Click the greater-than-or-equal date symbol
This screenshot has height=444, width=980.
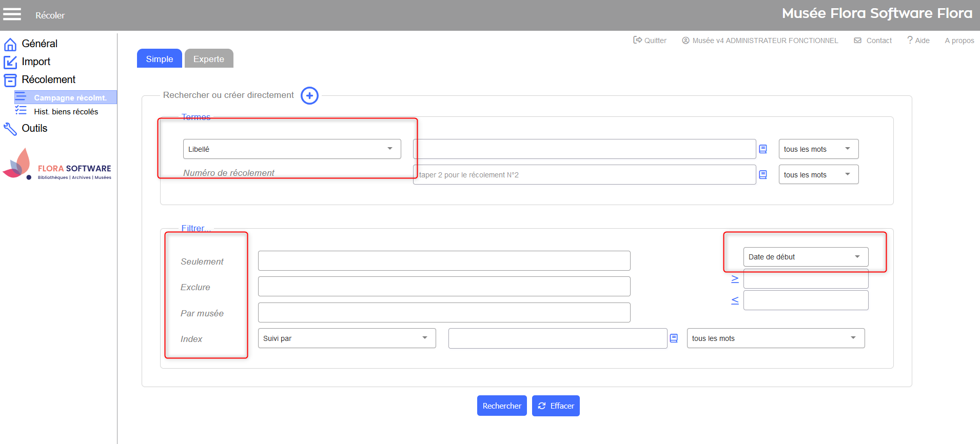point(735,279)
